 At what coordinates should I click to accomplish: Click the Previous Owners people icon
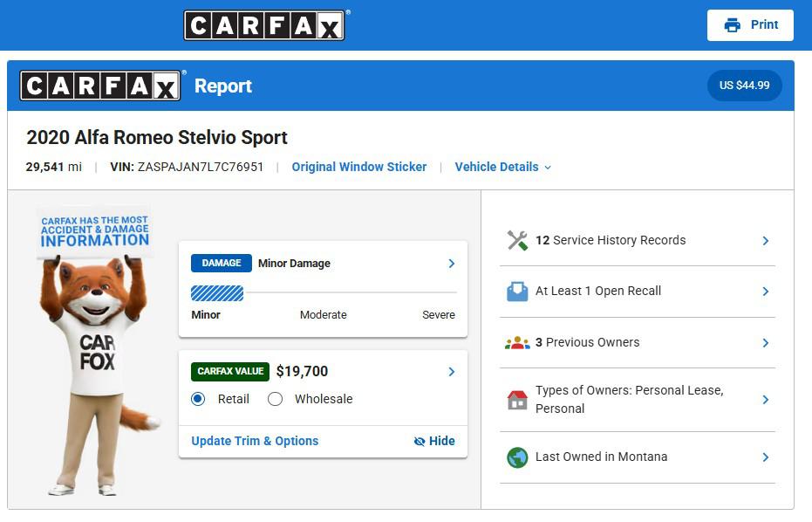tap(517, 343)
